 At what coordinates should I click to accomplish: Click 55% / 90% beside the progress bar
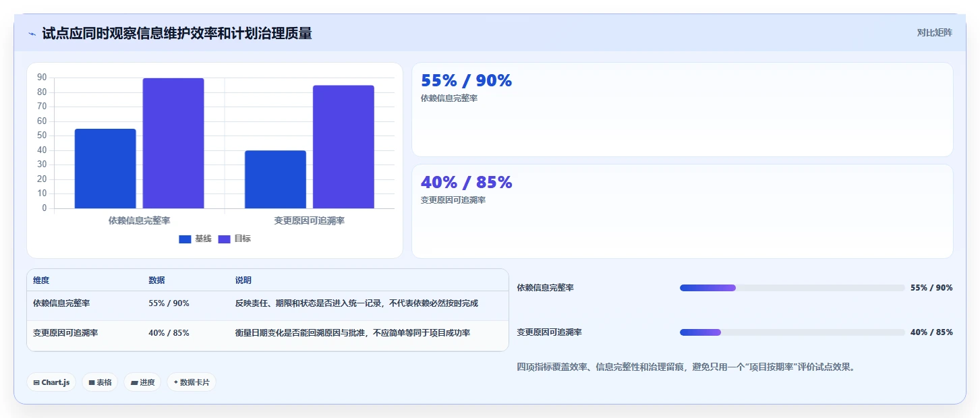pyautogui.click(x=931, y=288)
